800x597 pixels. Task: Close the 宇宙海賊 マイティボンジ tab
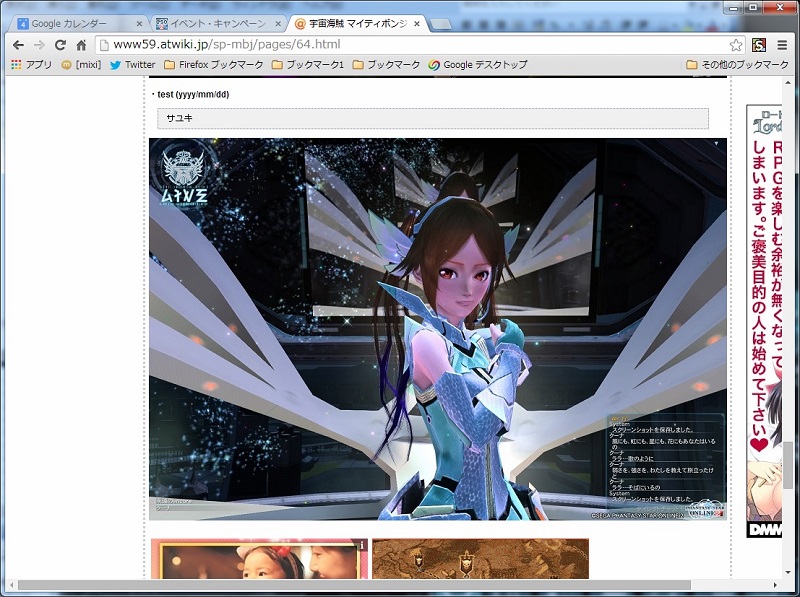pos(417,24)
